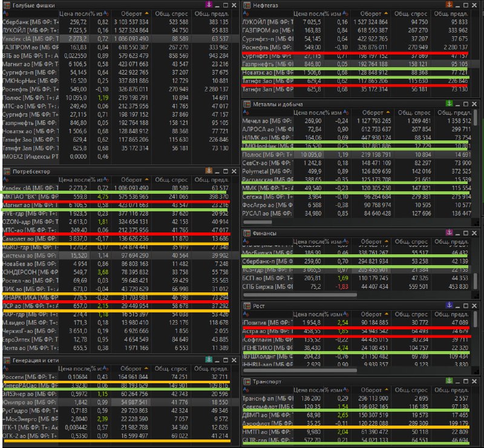Toggle the purple anchor icon in Финансы
484x448 pixels.
449,232
